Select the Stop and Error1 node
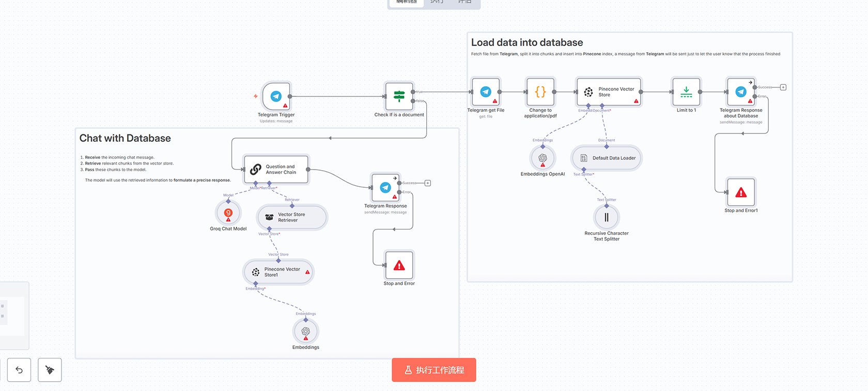The width and height of the screenshot is (868, 391). pyautogui.click(x=741, y=193)
